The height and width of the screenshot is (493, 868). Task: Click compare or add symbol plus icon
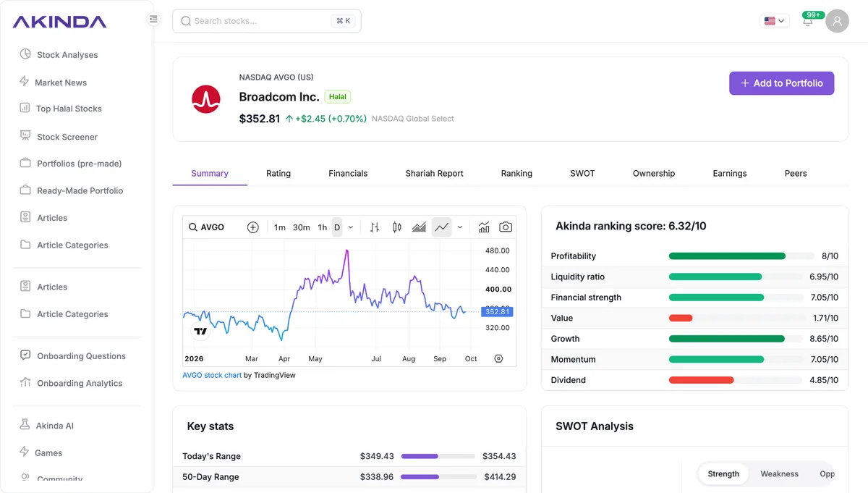(x=253, y=227)
